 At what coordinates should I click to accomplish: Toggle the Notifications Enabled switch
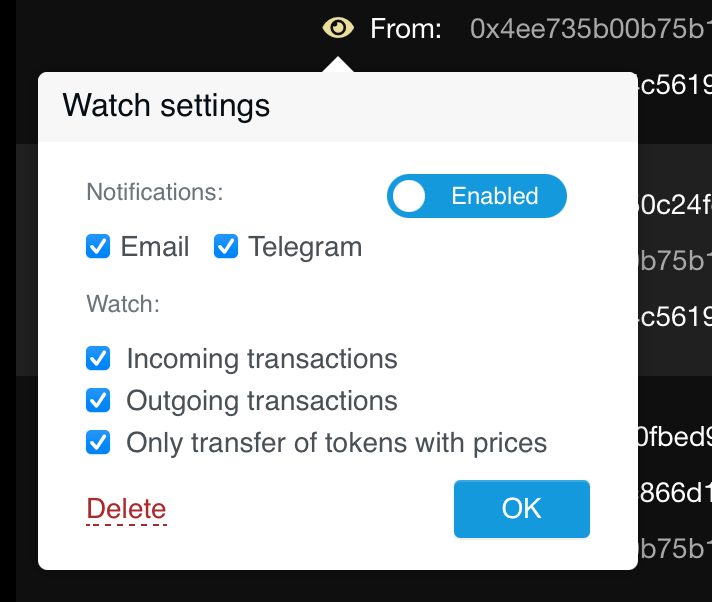click(476, 196)
